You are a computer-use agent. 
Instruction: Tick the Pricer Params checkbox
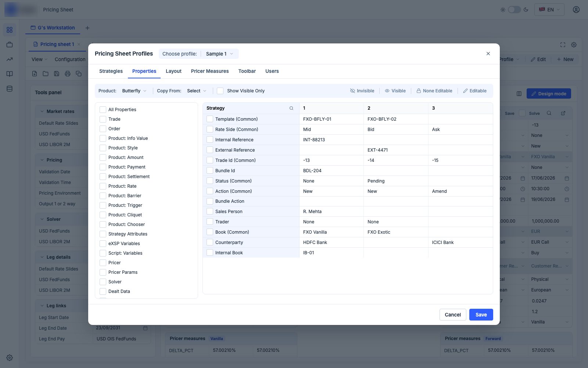click(x=103, y=272)
